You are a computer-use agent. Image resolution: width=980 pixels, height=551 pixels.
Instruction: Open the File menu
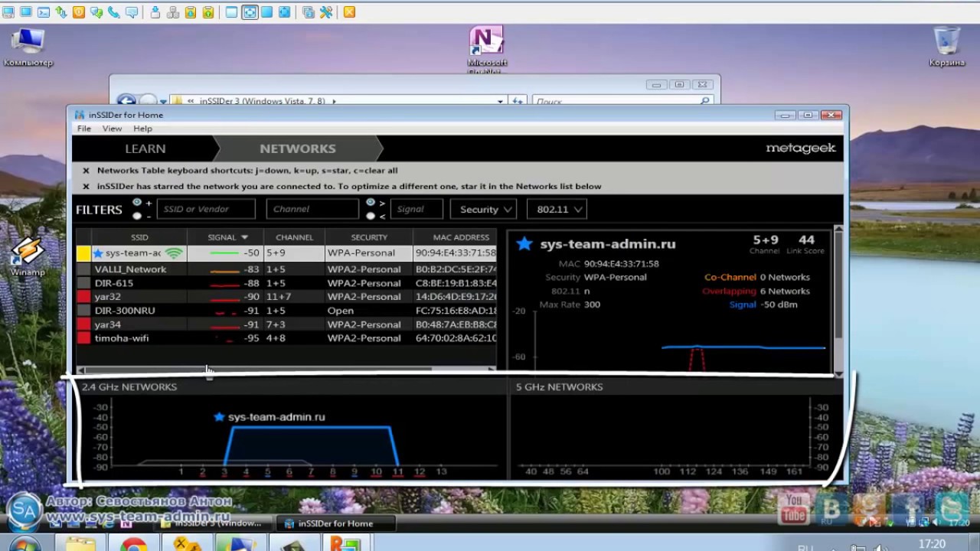(x=84, y=129)
